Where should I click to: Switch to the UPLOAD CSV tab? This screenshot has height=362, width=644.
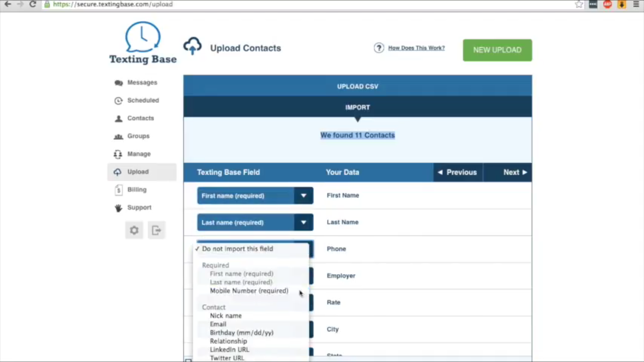[357, 86]
